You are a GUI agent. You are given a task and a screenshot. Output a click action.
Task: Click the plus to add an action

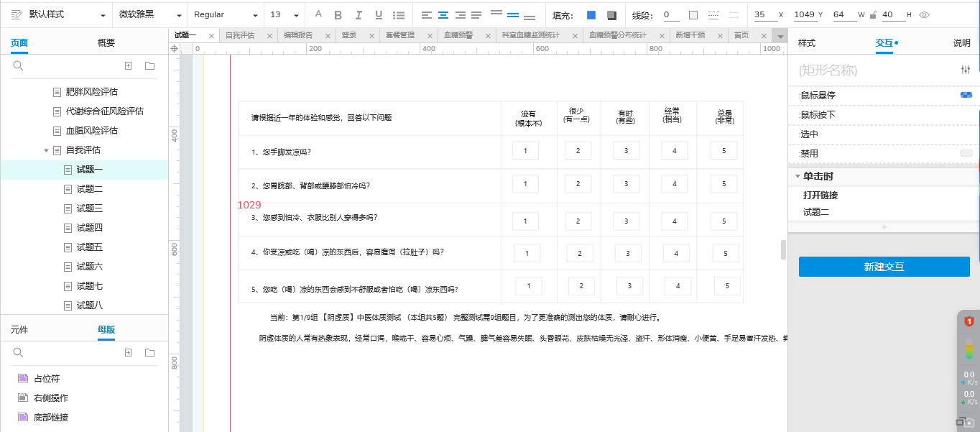884,227
